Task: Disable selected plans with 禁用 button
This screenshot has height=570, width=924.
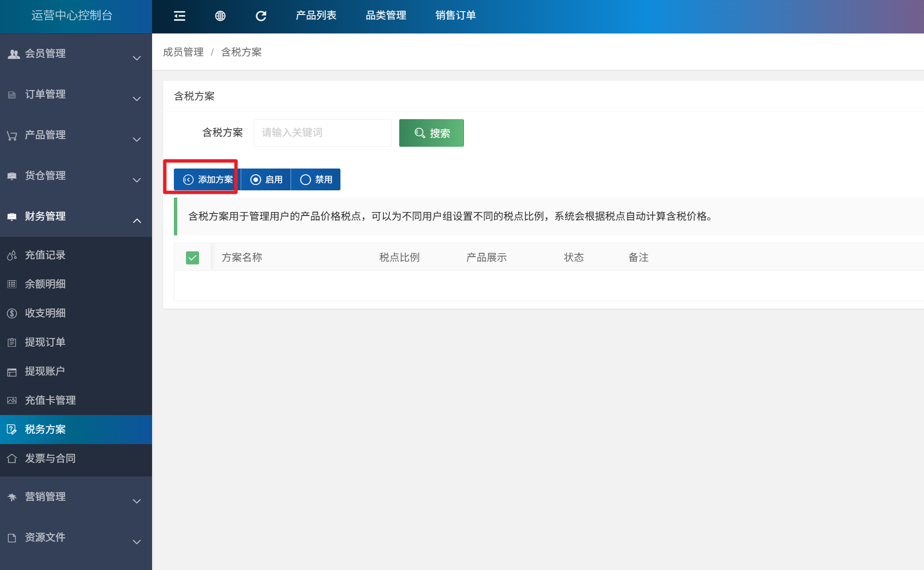Action: [316, 180]
